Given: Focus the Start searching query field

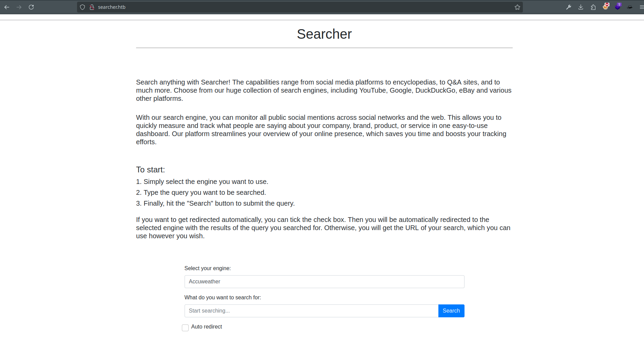Looking at the screenshot, I should (311, 311).
